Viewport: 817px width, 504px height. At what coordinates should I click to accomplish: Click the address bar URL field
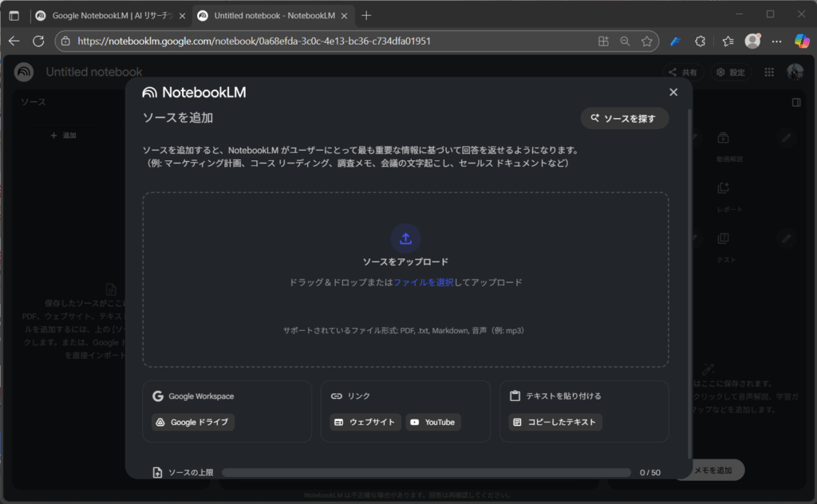(319, 41)
